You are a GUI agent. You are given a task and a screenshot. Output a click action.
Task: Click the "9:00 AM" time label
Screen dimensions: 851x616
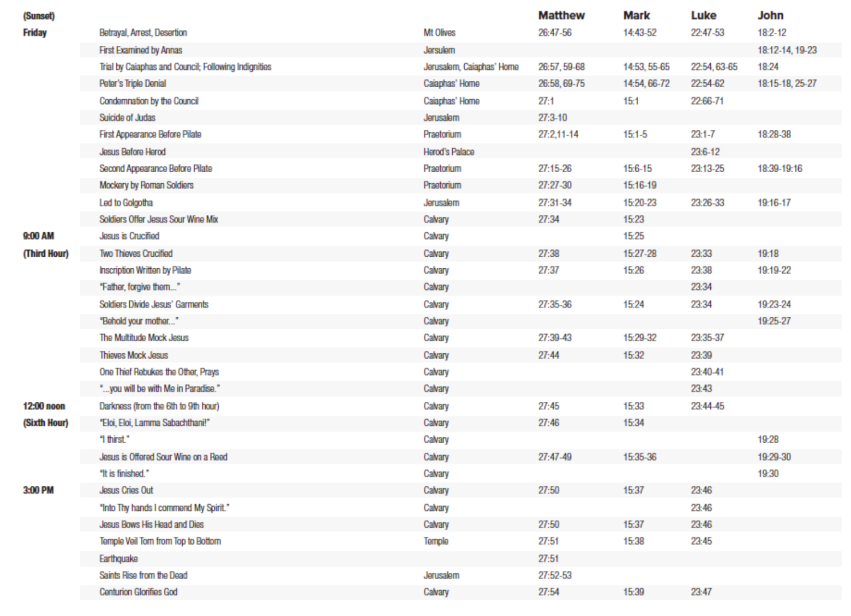coord(38,236)
